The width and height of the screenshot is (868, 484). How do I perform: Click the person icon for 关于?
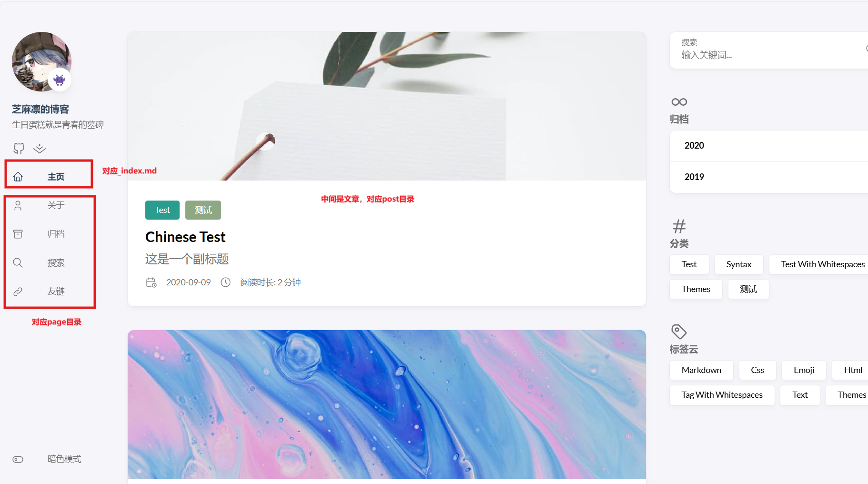click(18, 205)
